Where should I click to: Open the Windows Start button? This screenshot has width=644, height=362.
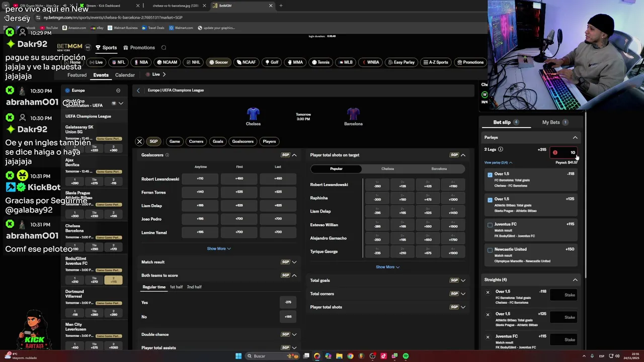[x=238, y=356]
